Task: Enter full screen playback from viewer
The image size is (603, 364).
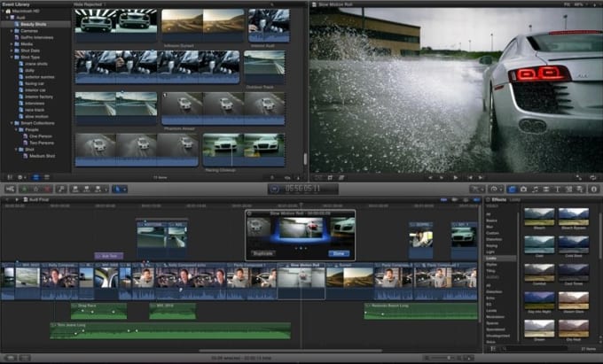Action: tap(578, 177)
